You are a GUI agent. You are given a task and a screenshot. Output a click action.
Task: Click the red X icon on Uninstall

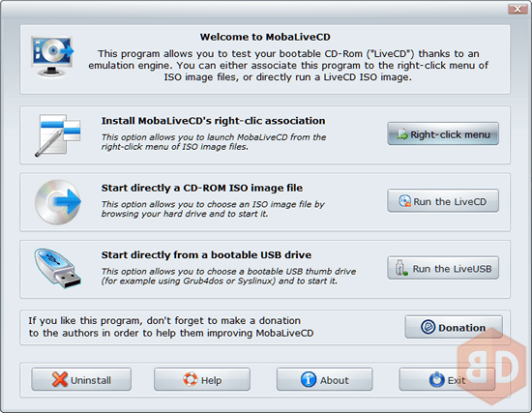point(60,379)
